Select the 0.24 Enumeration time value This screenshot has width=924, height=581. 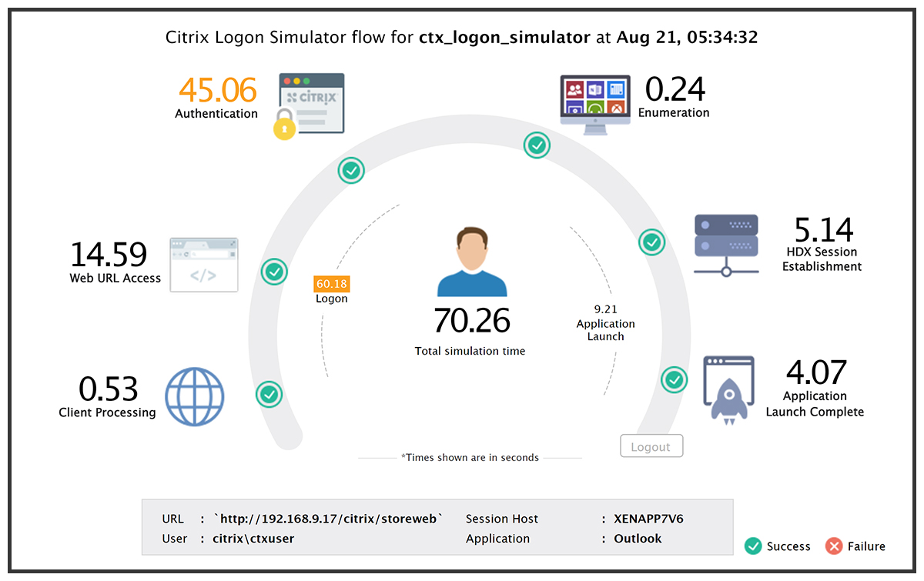click(x=675, y=89)
